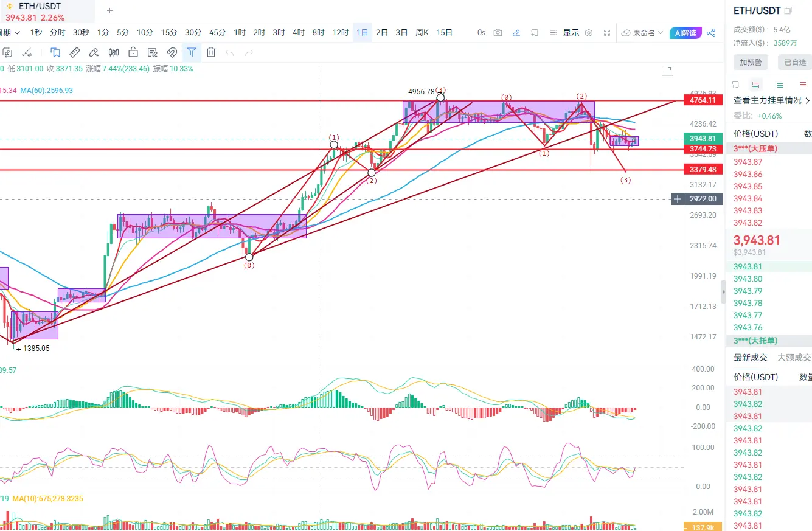The image size is (812, 531).
Task: Open the 未命名 layout dropdown
Action: (648, 33)
